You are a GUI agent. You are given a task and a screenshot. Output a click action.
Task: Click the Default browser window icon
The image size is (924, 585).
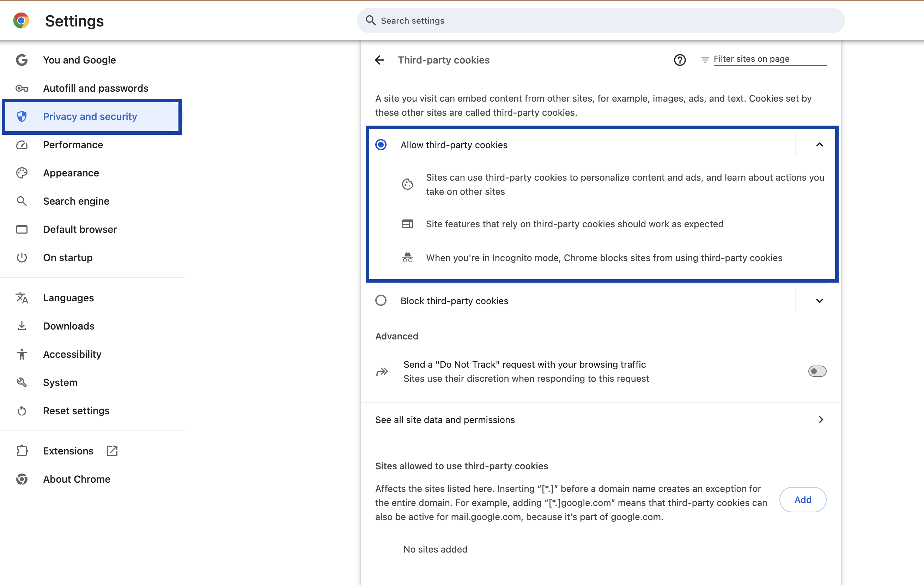pos(22,230)
